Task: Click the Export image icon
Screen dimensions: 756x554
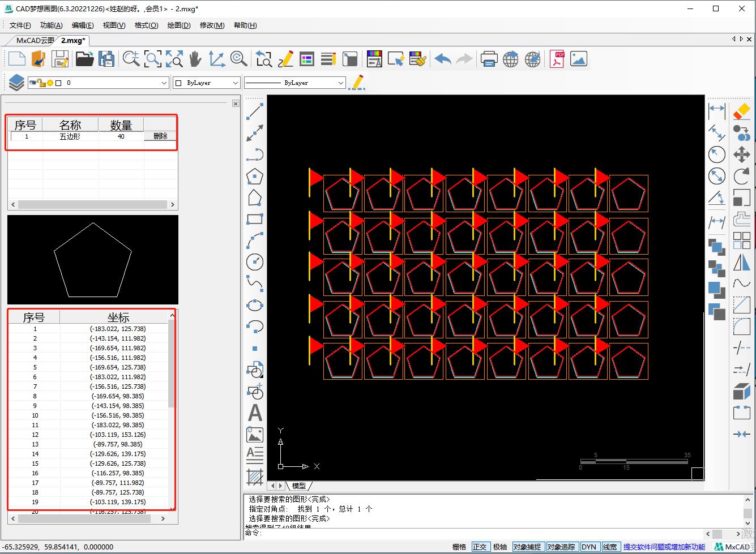Action: (x=578, y=59)
